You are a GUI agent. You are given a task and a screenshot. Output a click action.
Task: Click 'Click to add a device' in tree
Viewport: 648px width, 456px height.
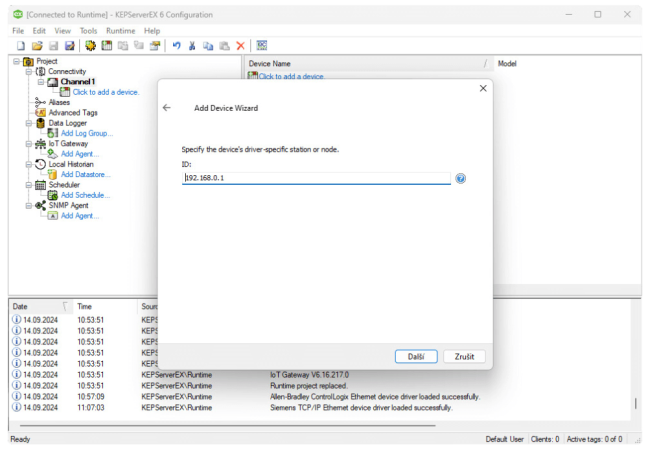[x=106, y=92]
